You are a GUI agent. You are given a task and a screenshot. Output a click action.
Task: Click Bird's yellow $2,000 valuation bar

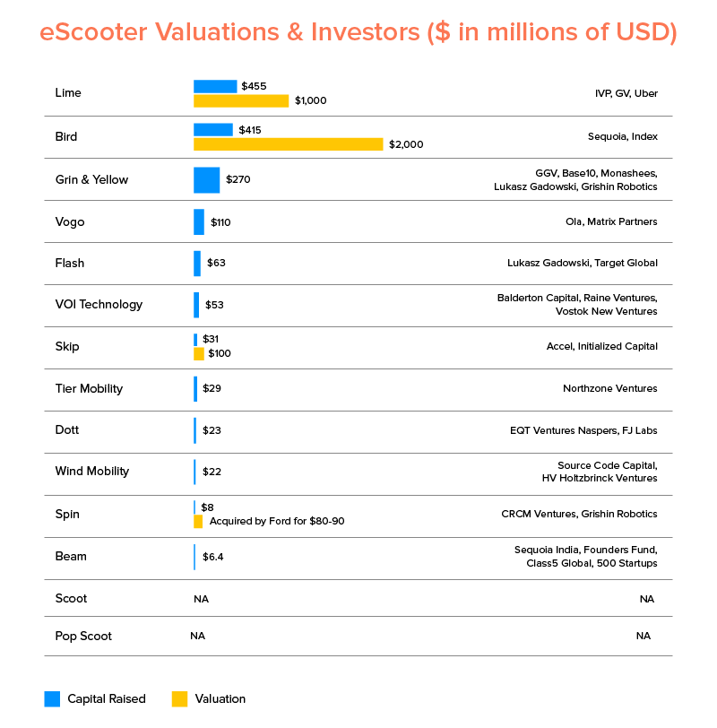[x=288, y=143]
